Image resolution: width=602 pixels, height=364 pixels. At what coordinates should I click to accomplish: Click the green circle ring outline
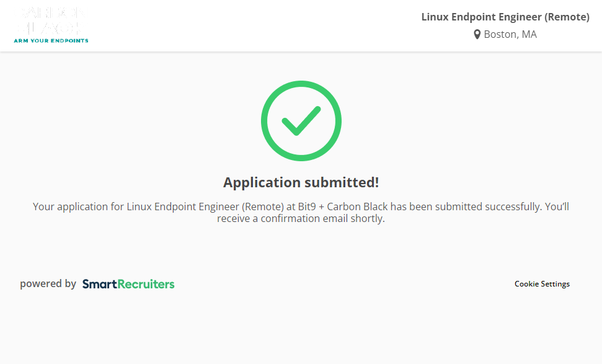click(266, 121)
